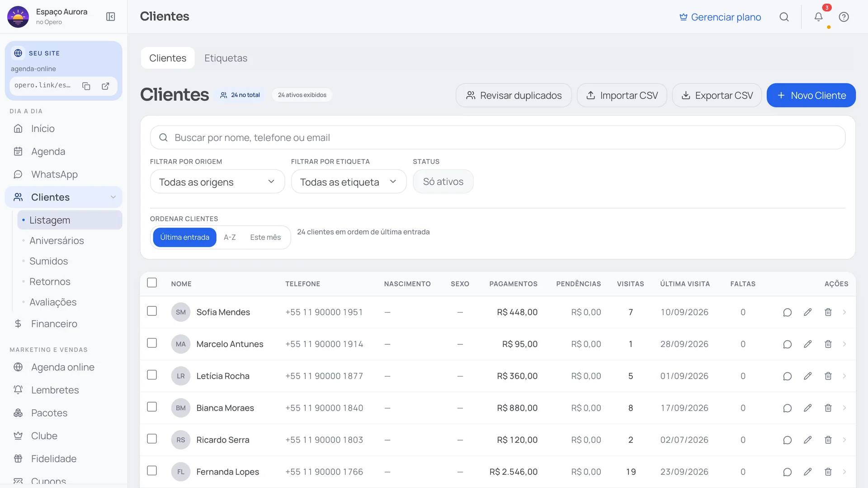
Task: Collapse the Clientes sidebar section
Action: click(x=113, y=197)
